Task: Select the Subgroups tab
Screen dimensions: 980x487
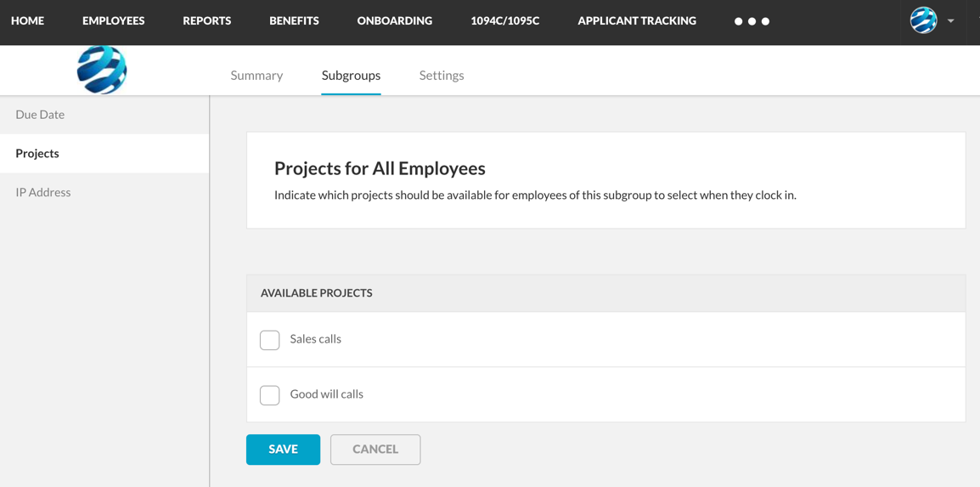Action: (352, 76)
